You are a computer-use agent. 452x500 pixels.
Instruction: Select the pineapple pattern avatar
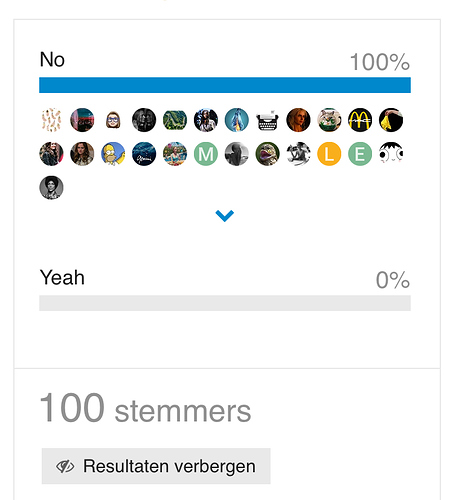tap(51, 120)
